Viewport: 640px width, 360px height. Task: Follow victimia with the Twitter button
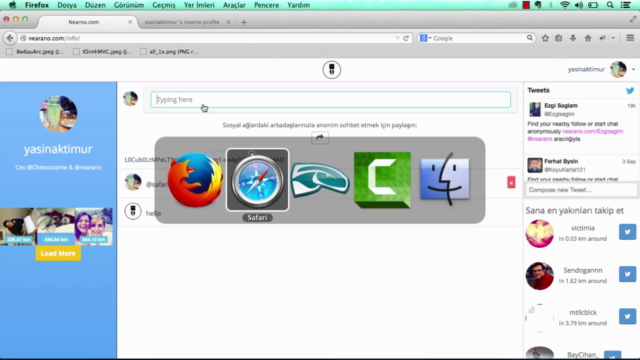click(627, 232)
